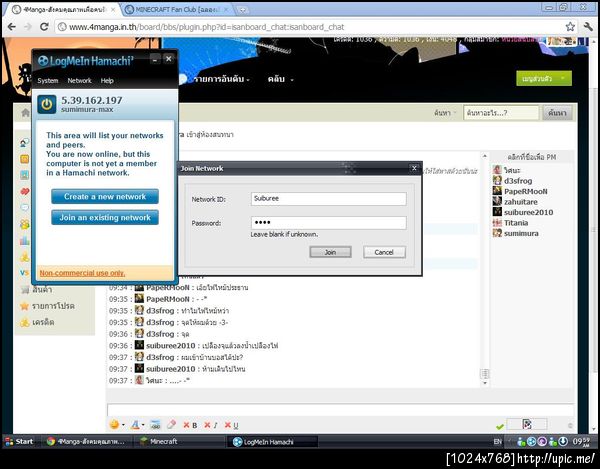
Task: Click the chat scrollbar up arrow
Action: (x=485, y=156)
